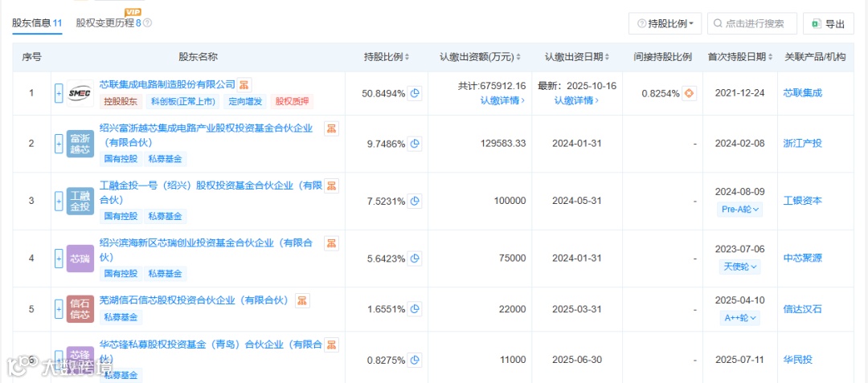Open 认缴详情 link under 最新:2025-10-16
The width and height of the screenshot is (868, 383).
[577, 100]
